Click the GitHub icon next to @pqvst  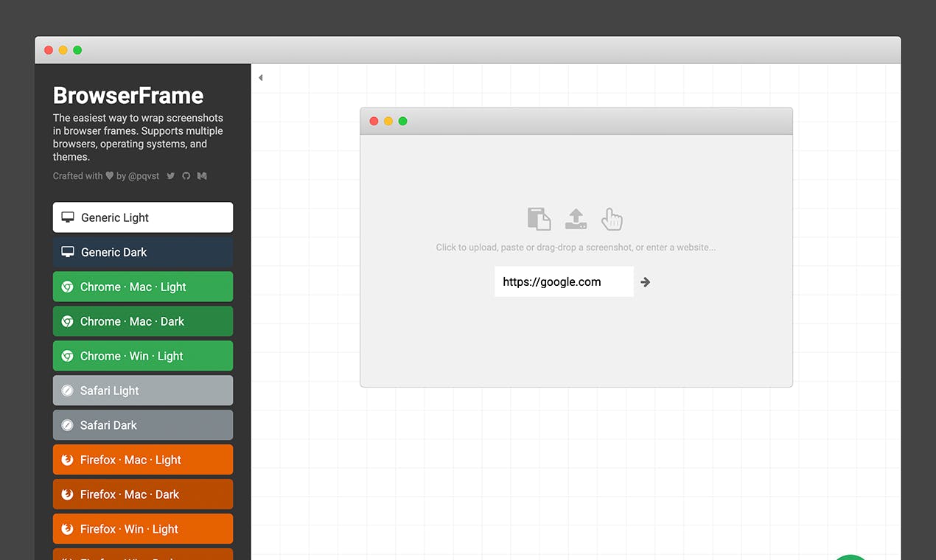(186, 175)
